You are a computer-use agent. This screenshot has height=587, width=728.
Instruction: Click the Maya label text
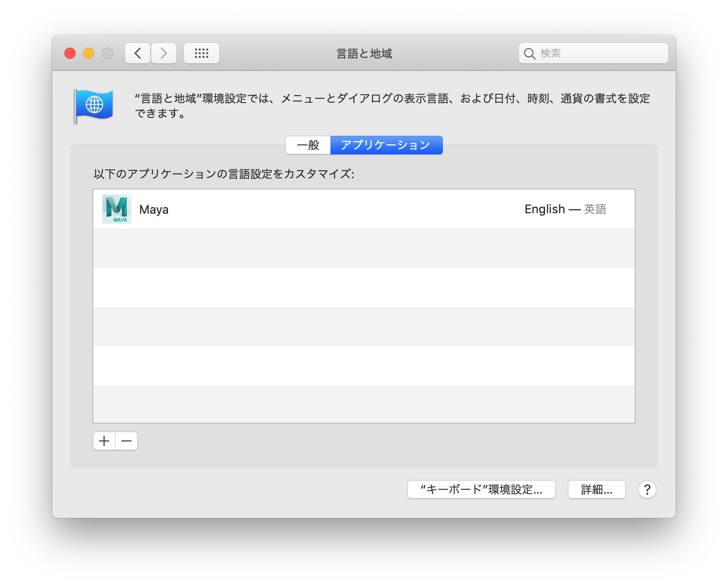[x=154, y=209]
